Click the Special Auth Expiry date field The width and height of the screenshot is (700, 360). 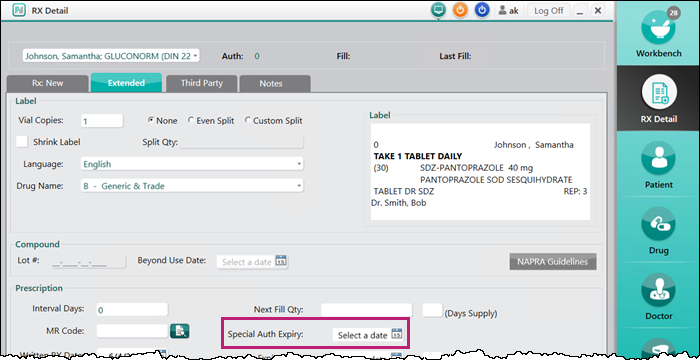click(368, 335)
